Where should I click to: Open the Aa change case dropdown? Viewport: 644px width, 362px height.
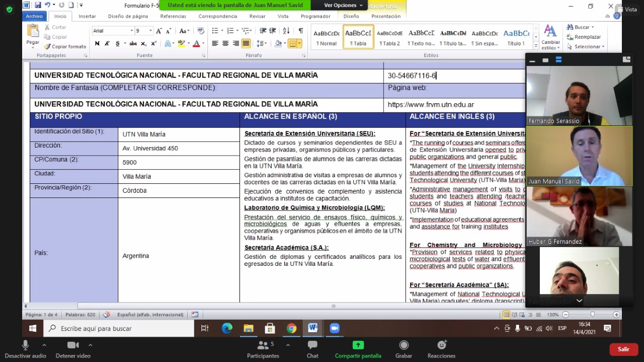coord(184,31)
